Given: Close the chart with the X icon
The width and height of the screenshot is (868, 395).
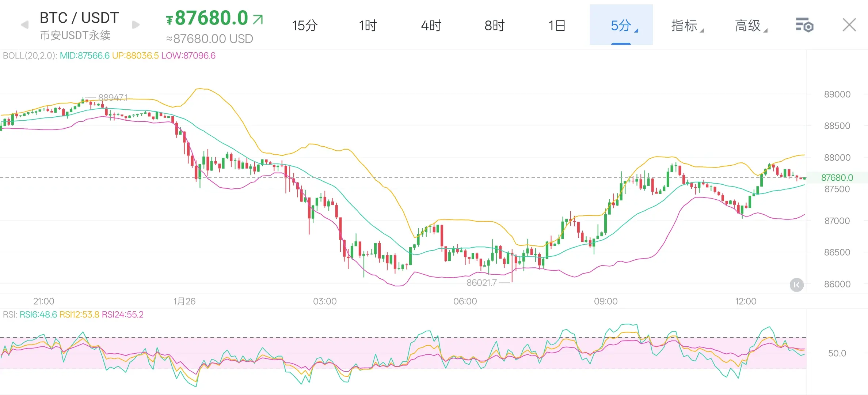Looking at the screenshot, I should tap(849, 25).
